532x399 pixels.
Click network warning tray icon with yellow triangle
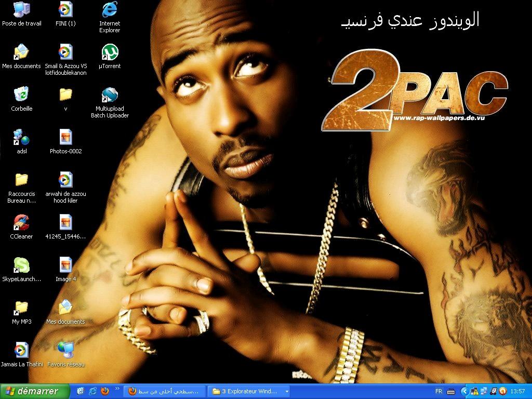click(474, 392)
